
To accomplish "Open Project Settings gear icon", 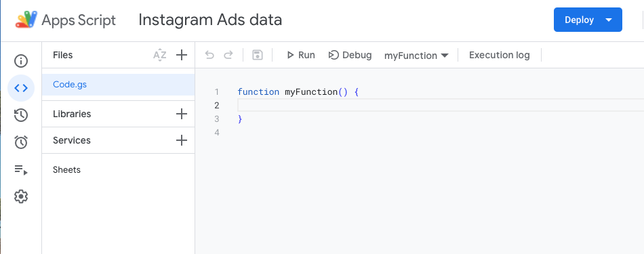I will point(21,196).
